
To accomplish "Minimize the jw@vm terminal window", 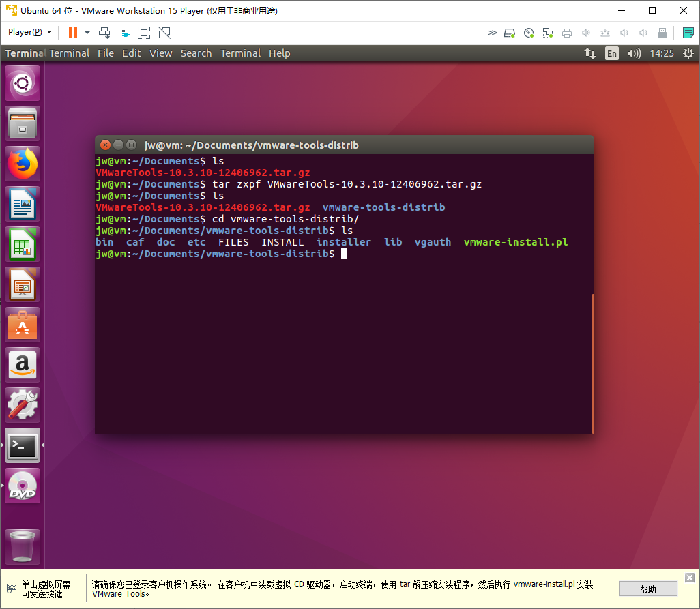I will pos(118,145).
